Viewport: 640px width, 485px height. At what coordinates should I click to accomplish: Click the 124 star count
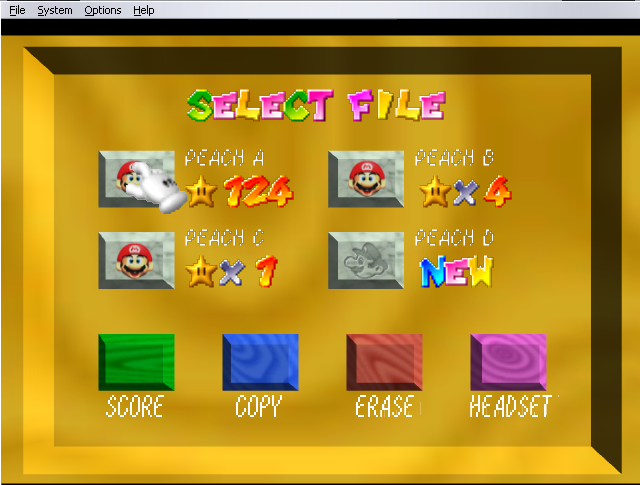258,191
